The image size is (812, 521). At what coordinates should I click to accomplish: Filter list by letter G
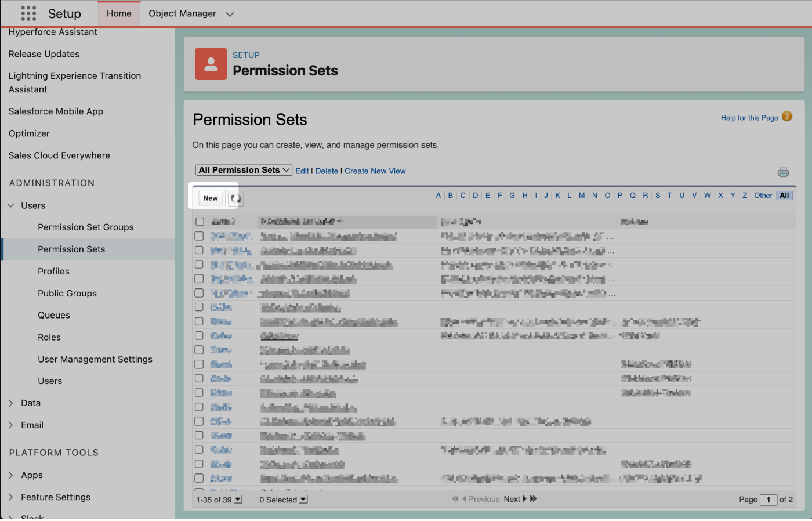click(x=512, y=196)
